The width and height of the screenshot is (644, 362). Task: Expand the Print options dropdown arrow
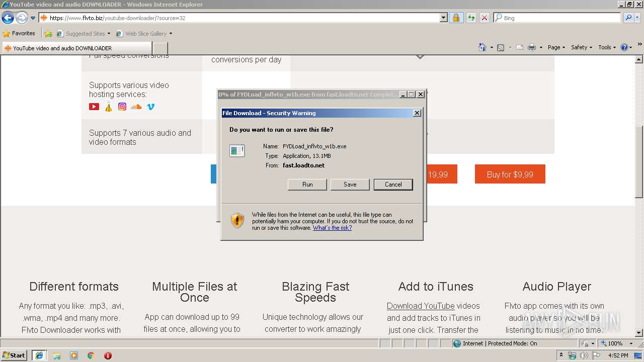pyautogui.click(x=541, y=48)
